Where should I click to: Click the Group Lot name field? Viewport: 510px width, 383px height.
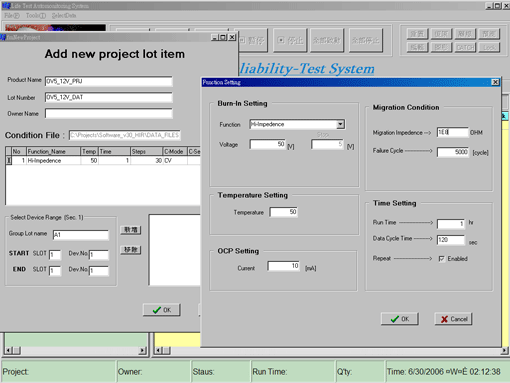[81, 235]
